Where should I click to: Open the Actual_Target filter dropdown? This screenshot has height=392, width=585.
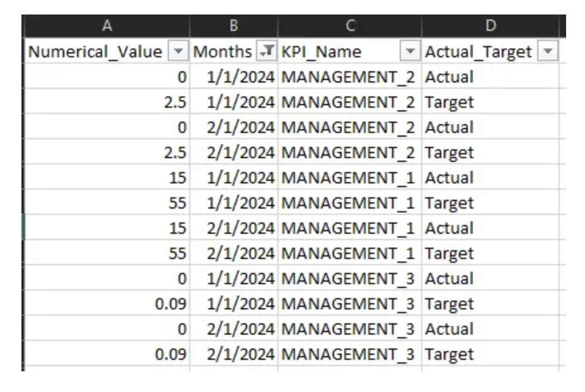(547, 52)
